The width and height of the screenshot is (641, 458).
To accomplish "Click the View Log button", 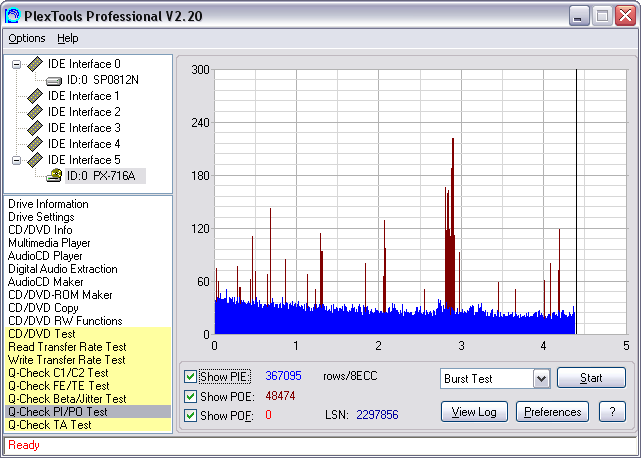I will point(474,412).
